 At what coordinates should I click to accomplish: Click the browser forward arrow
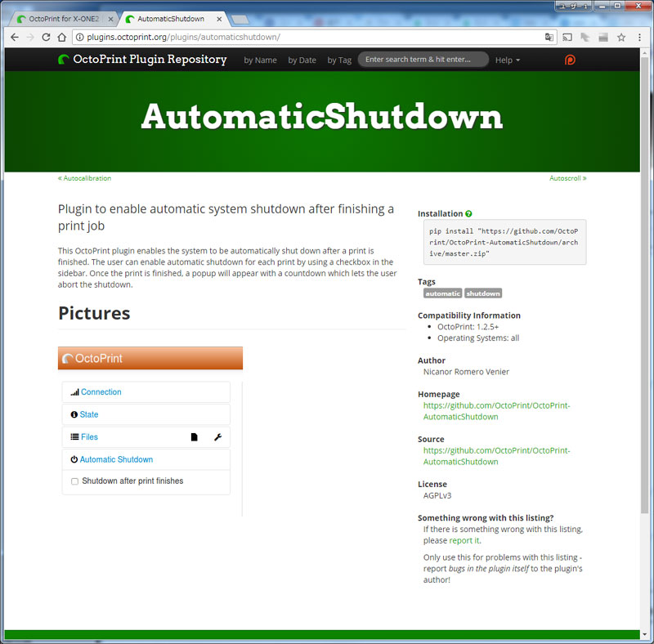30,37
